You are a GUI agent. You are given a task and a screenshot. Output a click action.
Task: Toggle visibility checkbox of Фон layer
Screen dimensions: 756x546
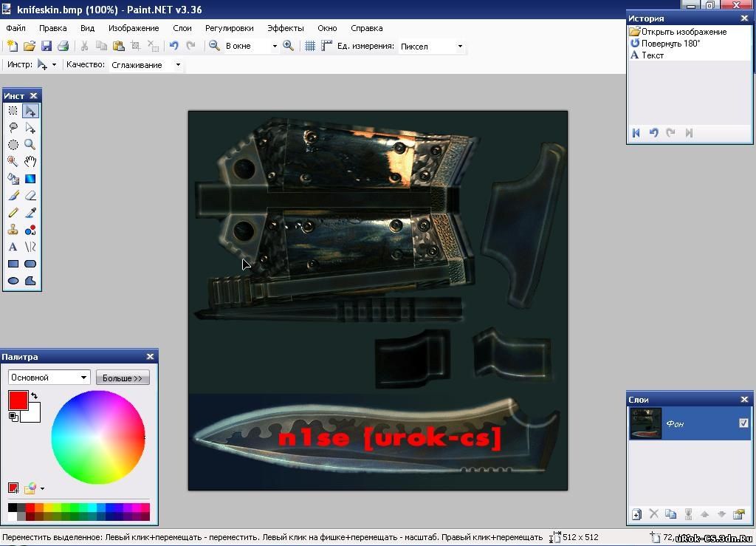743,423
